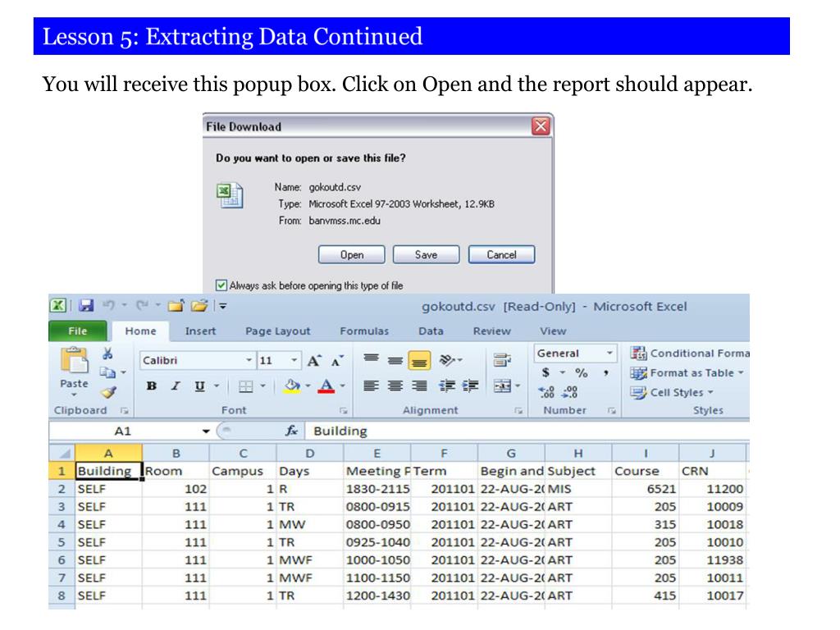840x630 pixels.
Task: Click the Top Align icon
Action: [x=372, y=359]
